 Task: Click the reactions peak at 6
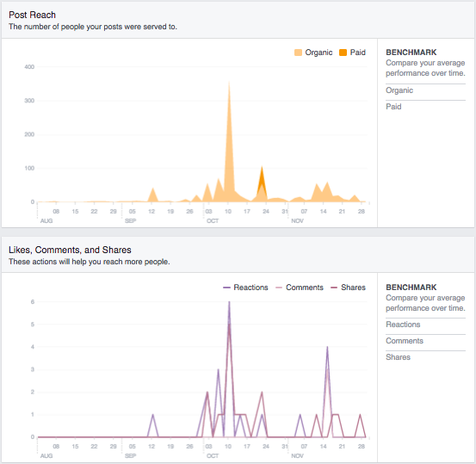pos(229,302)
